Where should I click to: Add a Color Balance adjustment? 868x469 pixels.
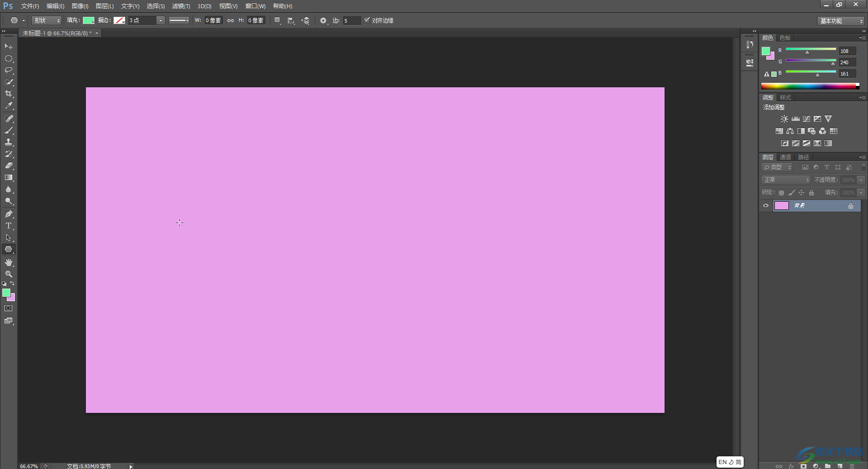click(790, 131)
